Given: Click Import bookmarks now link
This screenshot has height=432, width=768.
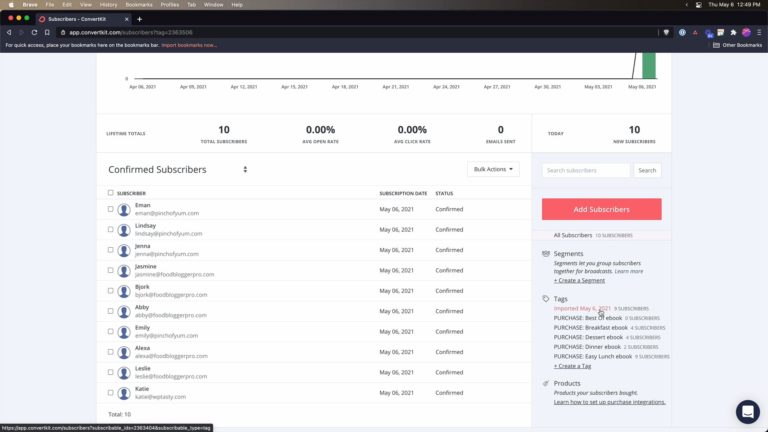Looking at the screenshot, I should tap(189, 45).
